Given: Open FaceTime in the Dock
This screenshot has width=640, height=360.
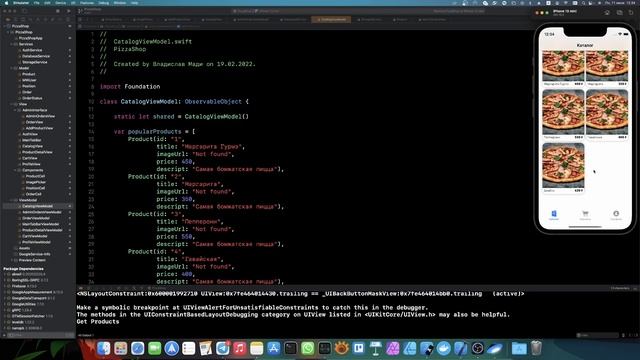Looking at the screenshot, I should (x=155, y=348).
